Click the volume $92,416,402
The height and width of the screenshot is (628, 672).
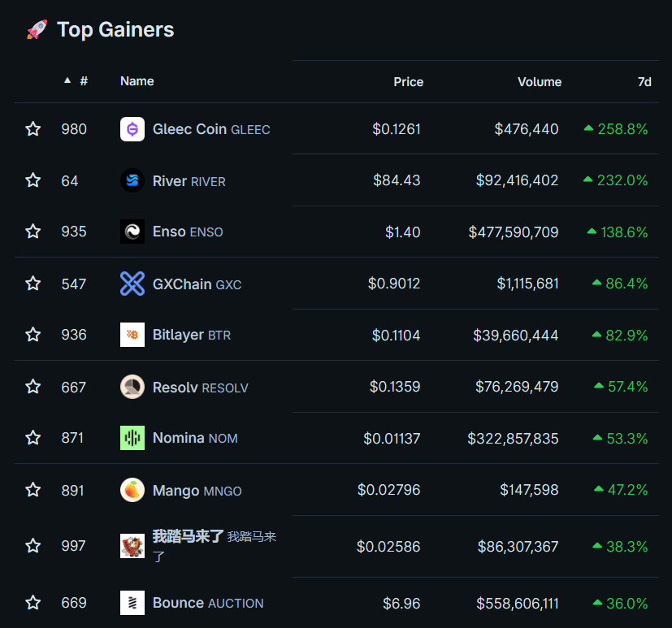[517, 180]
